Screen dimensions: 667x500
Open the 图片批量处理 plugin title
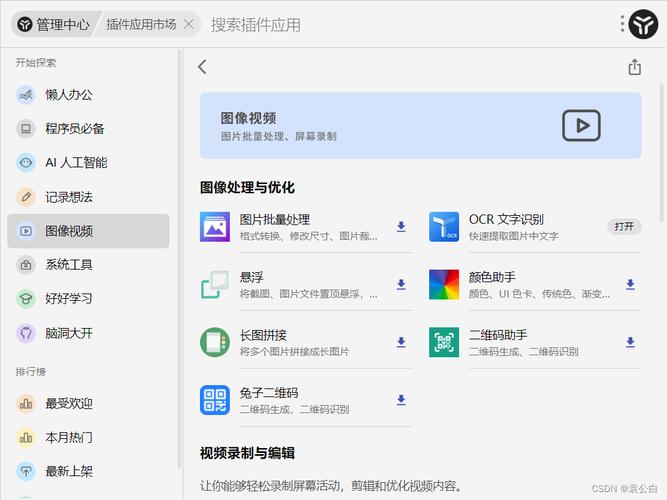point(275,220)
